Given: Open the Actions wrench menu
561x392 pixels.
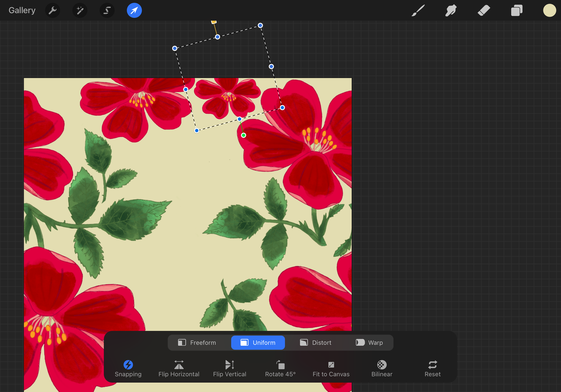Looking at the screenshot, I should tap(53, 11).
